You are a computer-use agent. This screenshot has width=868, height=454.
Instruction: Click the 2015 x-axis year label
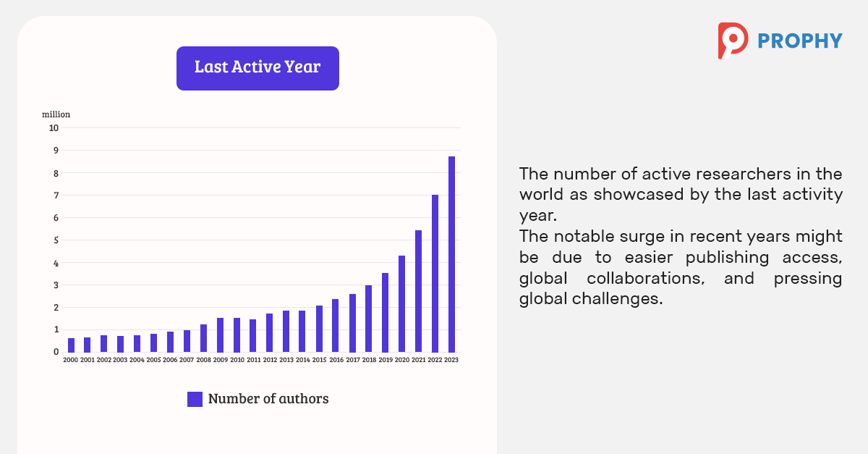click(319, 360)
